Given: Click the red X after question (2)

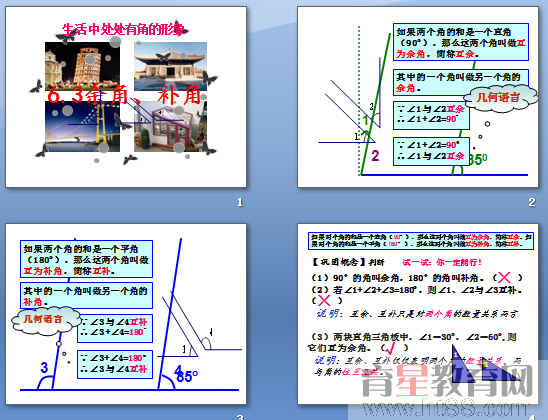Looking at the screenshot, I should [324, 300].
